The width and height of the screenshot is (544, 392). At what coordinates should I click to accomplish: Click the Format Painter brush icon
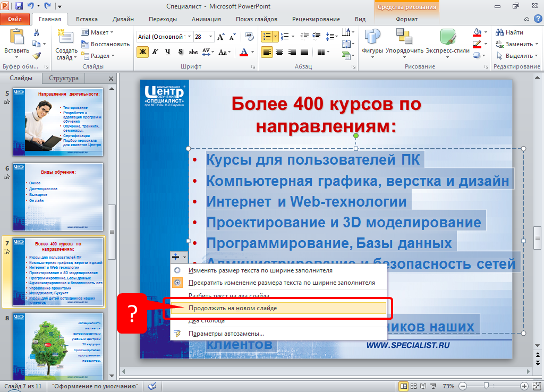36,55
